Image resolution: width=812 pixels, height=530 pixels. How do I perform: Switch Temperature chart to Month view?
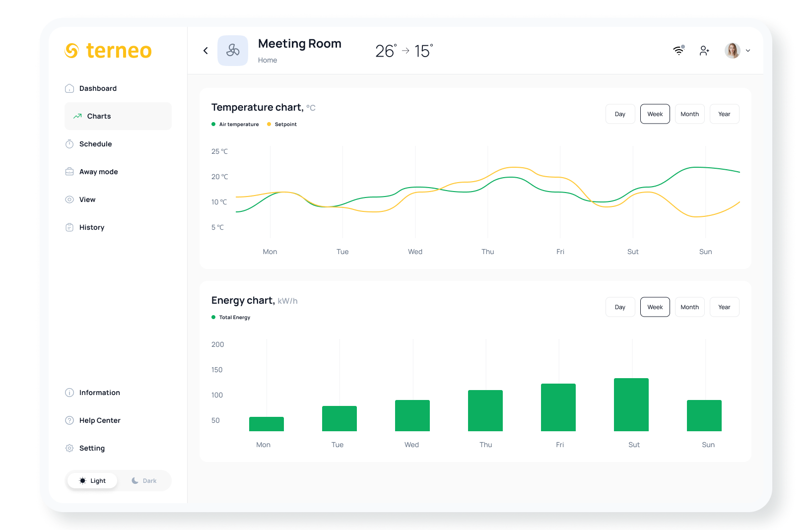pos(689,114)
